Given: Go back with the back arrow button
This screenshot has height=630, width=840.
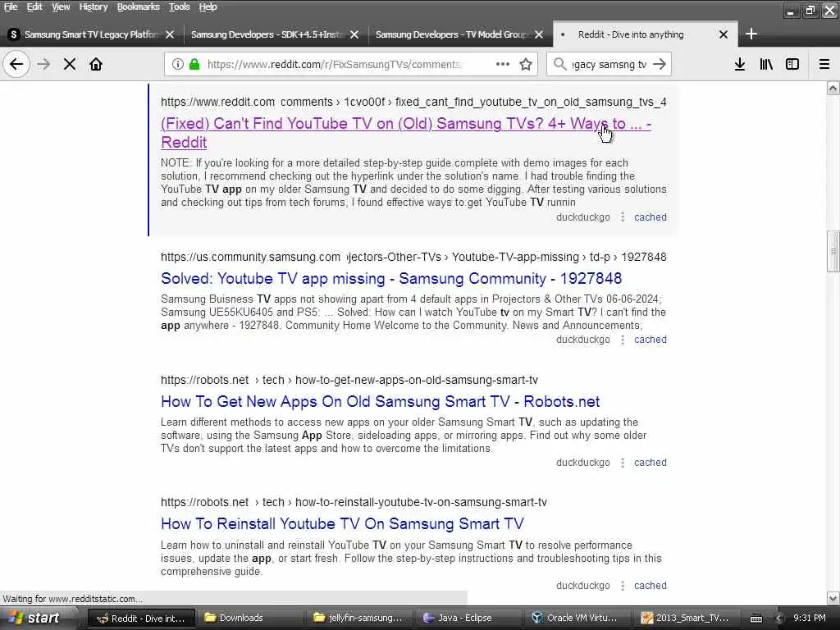Looking at the screenshot, I should [16, 64].
